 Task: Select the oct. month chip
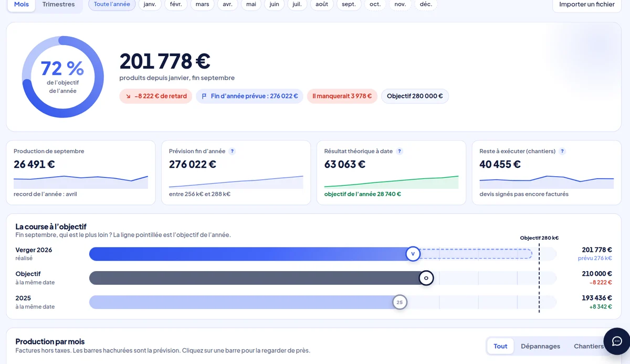[x=375, y=4]
